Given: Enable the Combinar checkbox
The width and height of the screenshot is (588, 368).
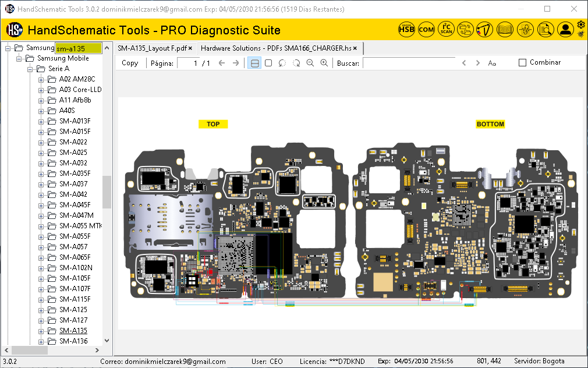Looking at the screenshot, I should tap(522, 63).
